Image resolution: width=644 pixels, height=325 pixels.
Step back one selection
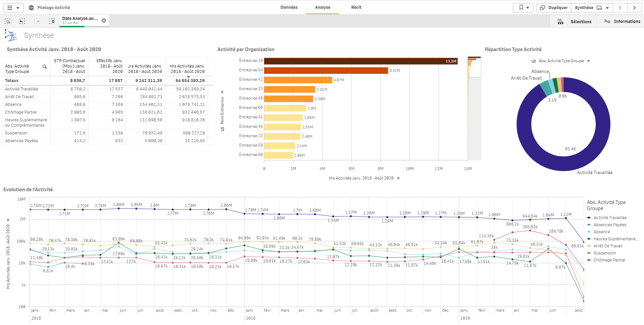click(x=22, y=21)
